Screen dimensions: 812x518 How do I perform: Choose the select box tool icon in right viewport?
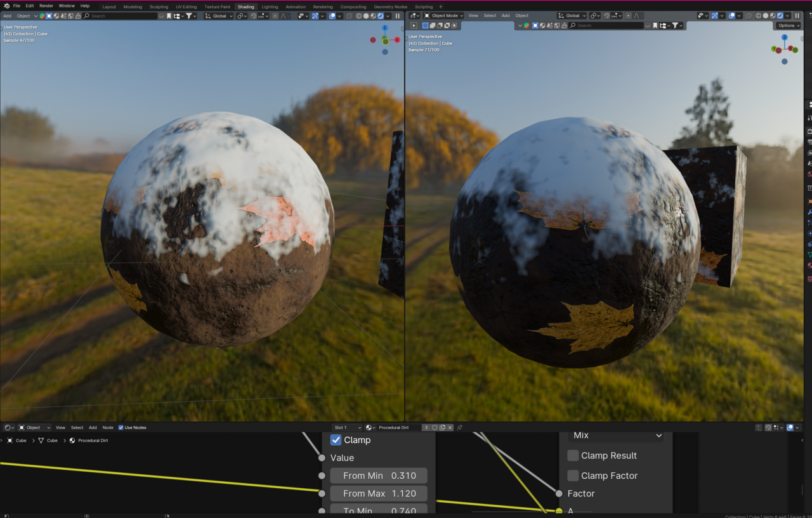[425, 26]
